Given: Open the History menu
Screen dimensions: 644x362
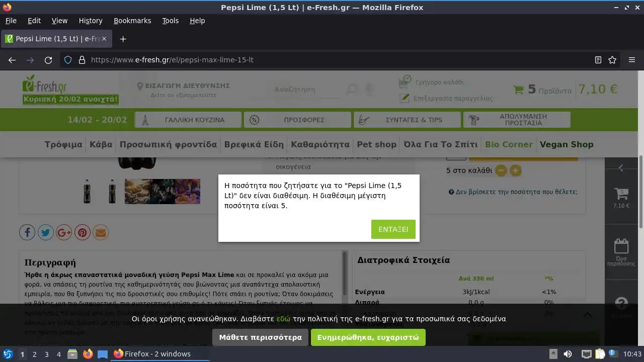Looking at the screenshot, I should click(91, 21).
